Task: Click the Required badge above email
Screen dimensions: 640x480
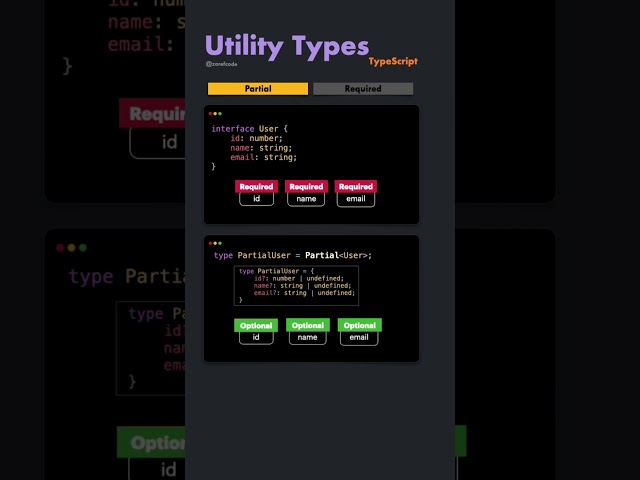Action: (356, 187)
